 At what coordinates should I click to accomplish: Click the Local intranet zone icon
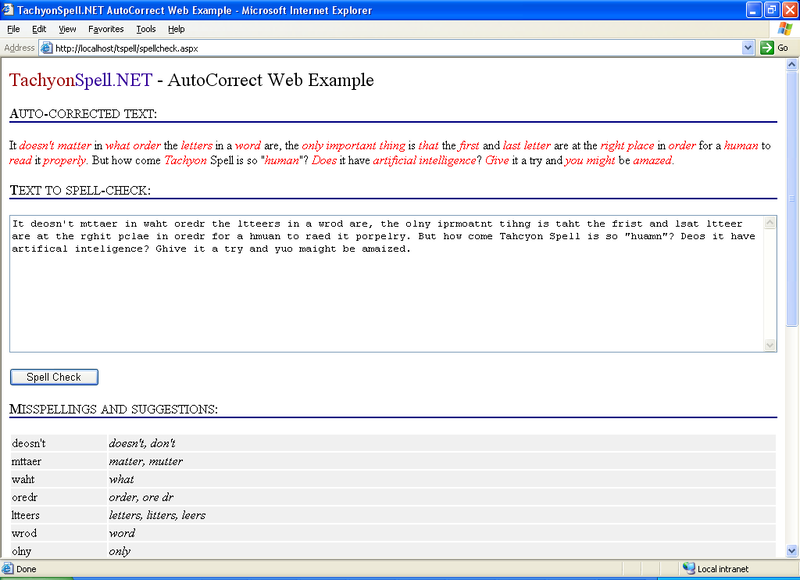tap(689, 568)
